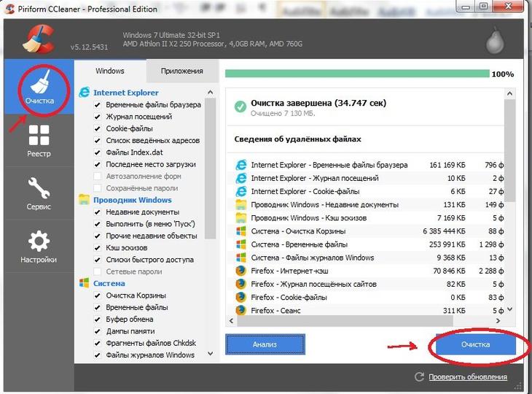Enable Автозаполнение форм checkbox
532x394 pixels.
pos(98,177)
